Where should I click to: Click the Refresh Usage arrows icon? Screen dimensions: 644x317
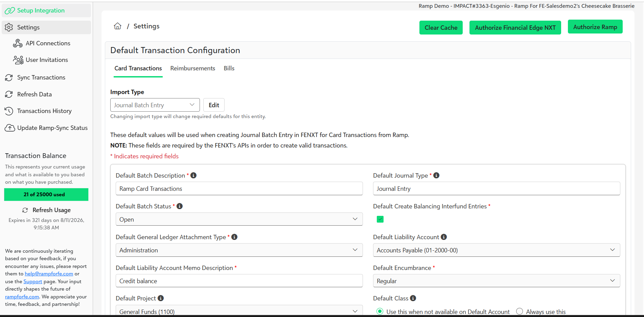[25, 210]
